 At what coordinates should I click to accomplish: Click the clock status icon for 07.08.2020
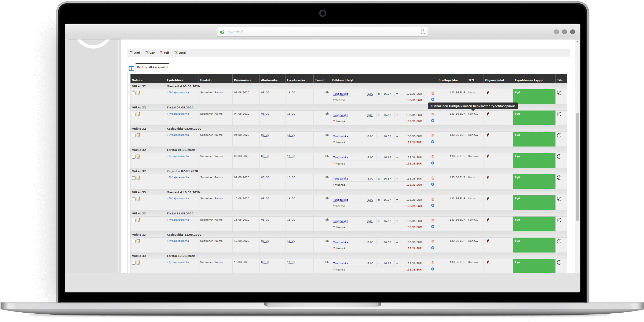559,178
